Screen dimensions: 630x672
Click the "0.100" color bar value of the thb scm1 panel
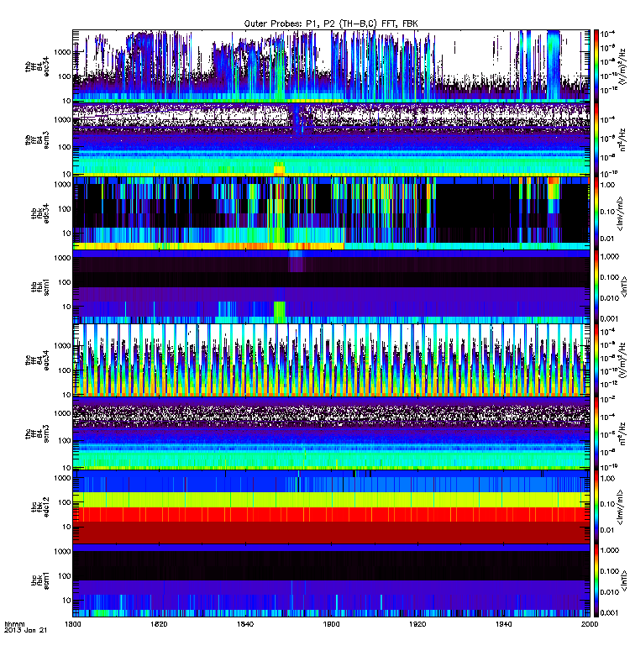(x=610, y=277)
